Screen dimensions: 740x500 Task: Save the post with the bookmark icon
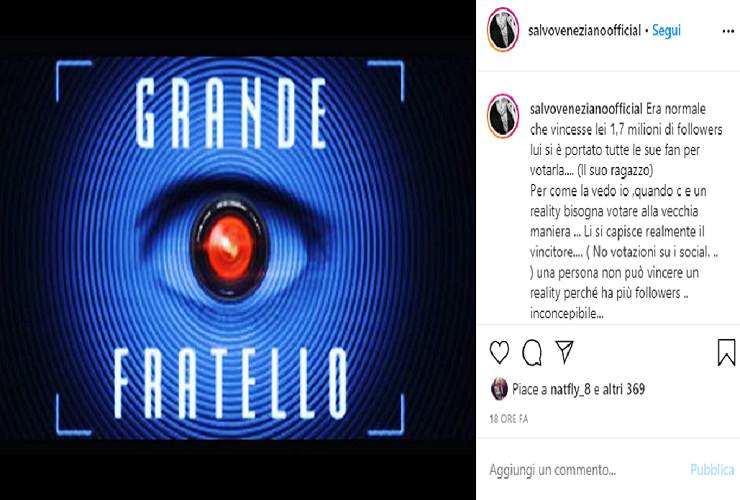click(726, 352)
